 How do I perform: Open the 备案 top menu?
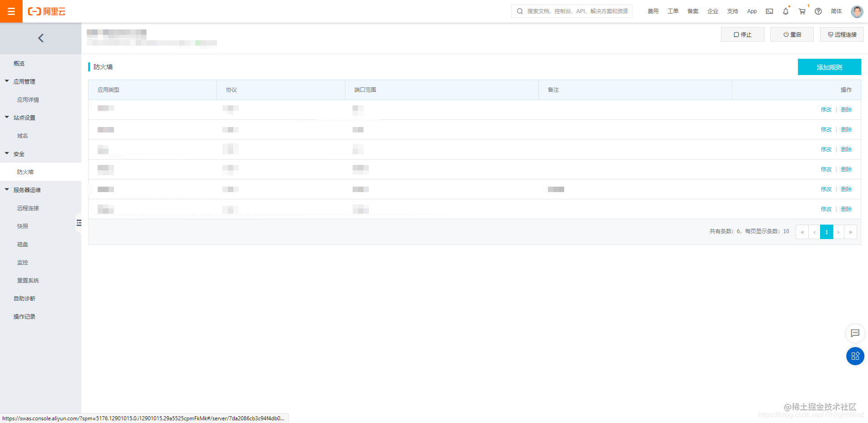point(693,11)
